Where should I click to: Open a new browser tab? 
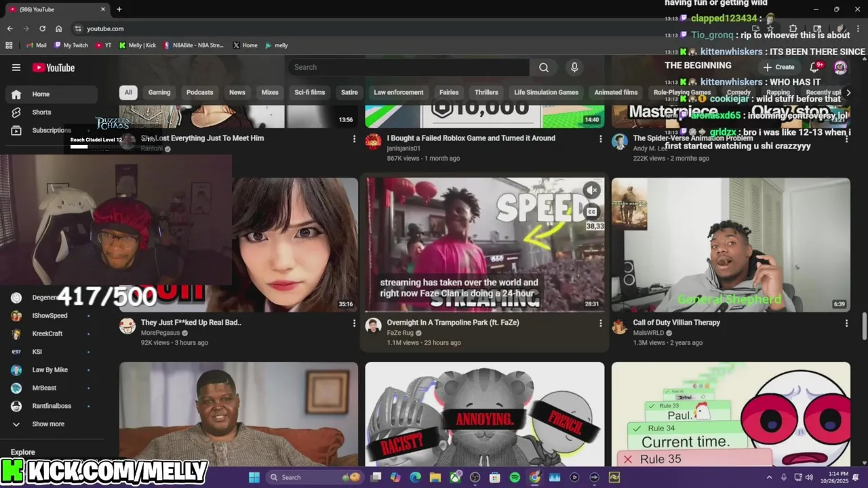(119, 9)
